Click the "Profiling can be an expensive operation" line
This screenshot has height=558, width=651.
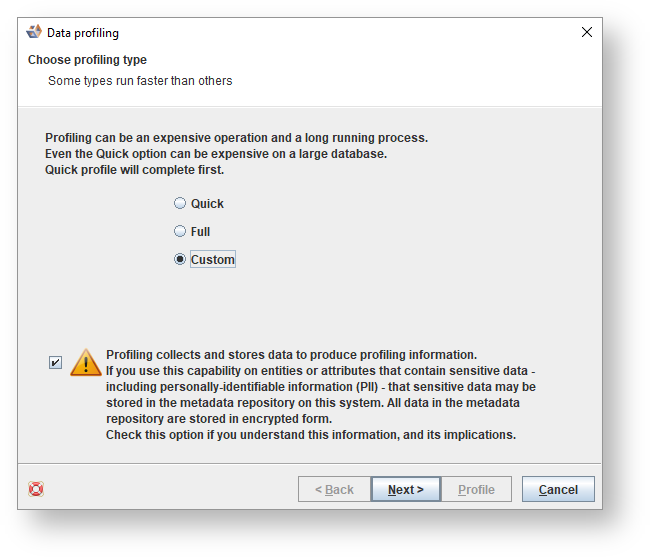tap(236, 138)
